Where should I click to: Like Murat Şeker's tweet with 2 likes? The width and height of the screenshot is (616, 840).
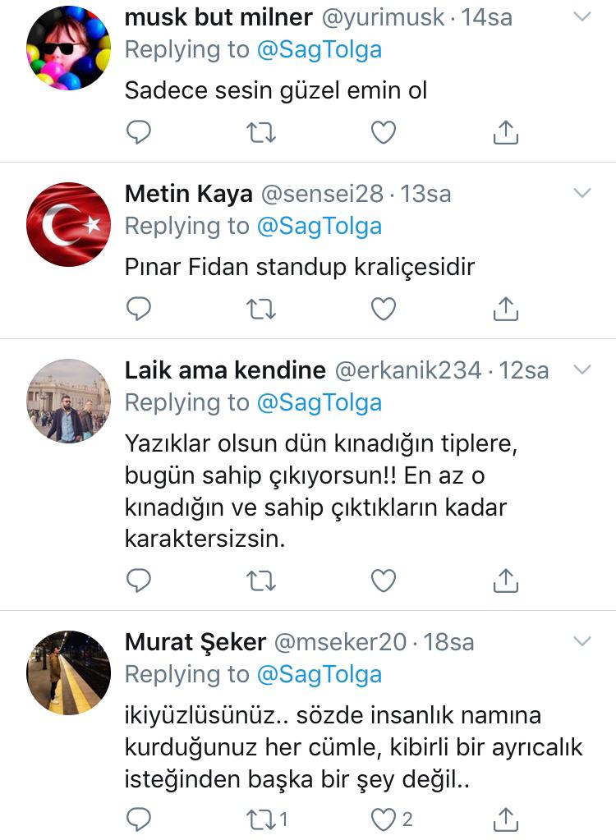[384, 819]
